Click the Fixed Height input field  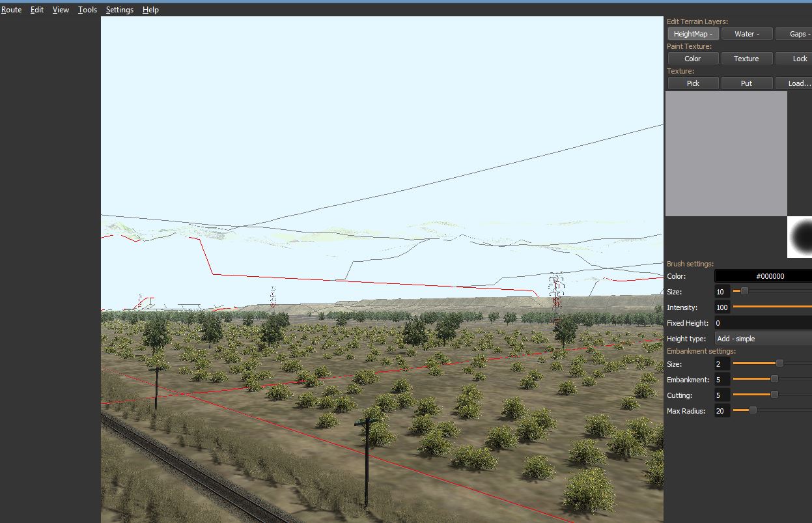[x=763, y=323]
